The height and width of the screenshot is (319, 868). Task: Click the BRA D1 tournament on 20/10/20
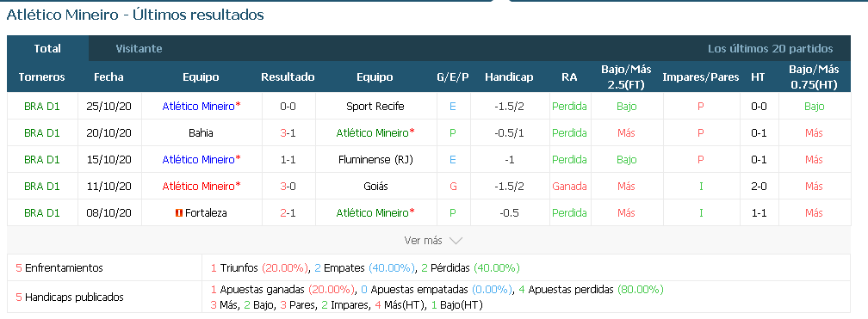coord(42,132)
